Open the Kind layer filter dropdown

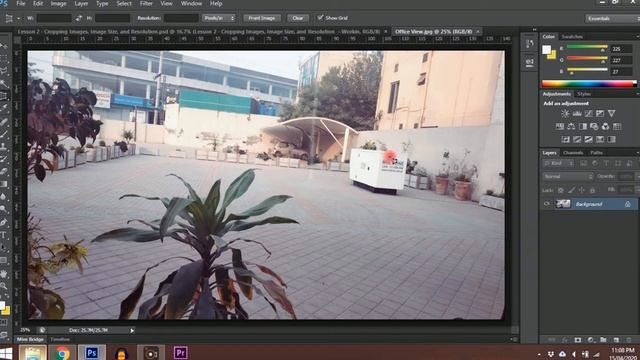[558, 163]
